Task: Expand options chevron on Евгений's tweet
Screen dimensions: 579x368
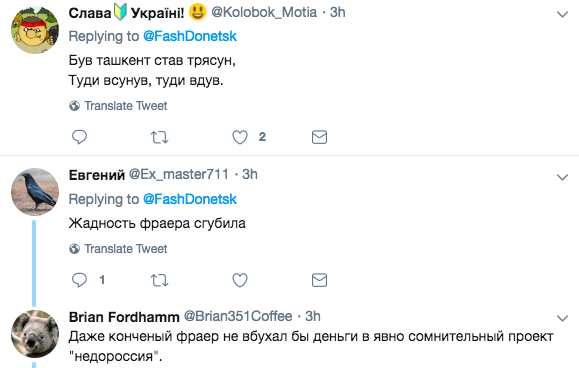Action: coord(562,177)
